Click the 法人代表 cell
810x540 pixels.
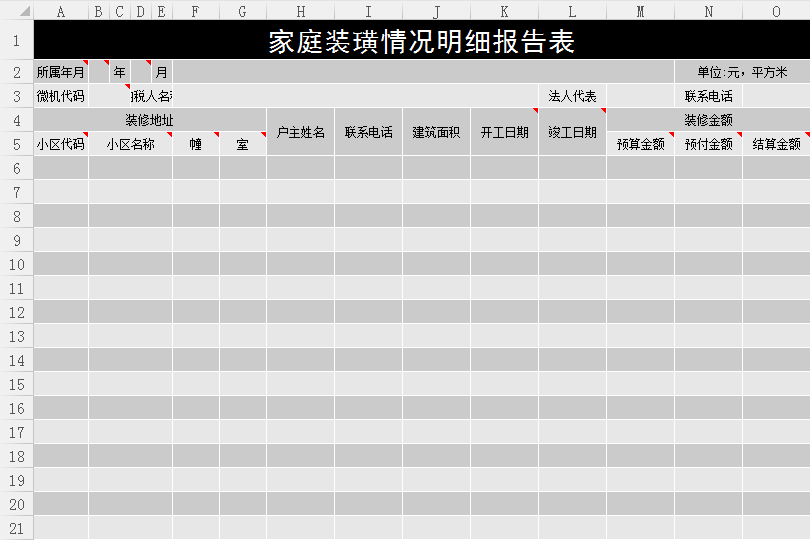tap(572, 96)
